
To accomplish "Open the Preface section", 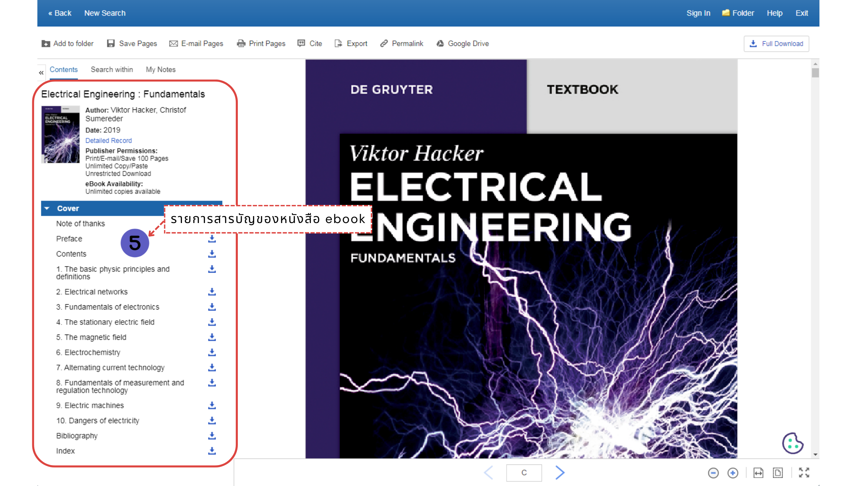I will click(69, 239).
